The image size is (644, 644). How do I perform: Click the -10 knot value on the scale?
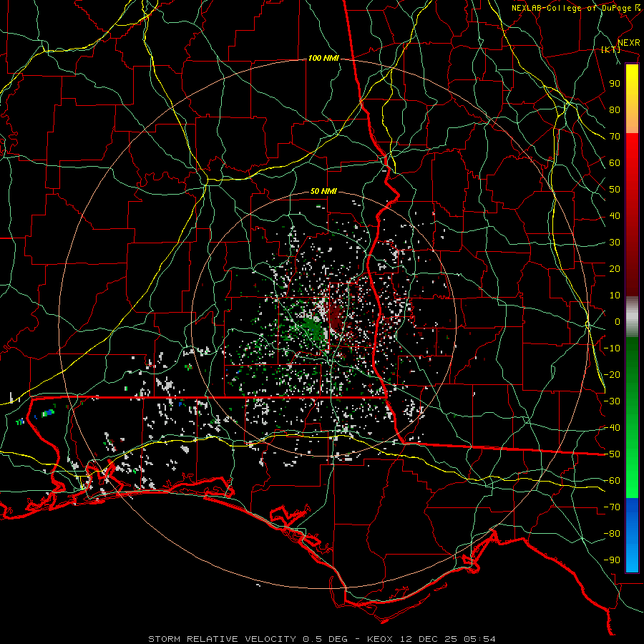612,348
